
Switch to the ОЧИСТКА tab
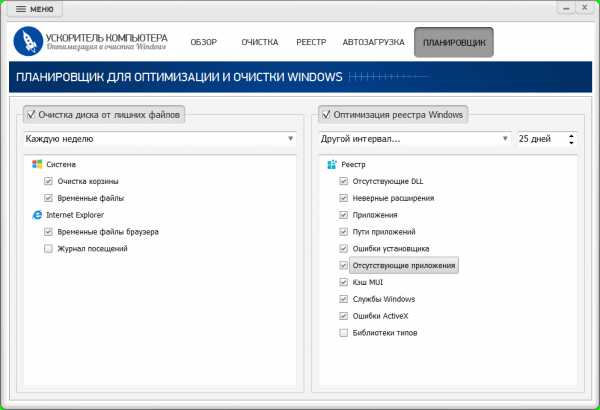pyautogui.click(x=259, y=42)
